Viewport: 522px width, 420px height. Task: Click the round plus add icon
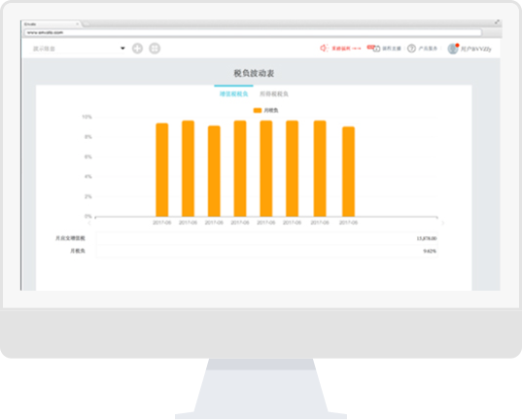(x=137, y=49)
